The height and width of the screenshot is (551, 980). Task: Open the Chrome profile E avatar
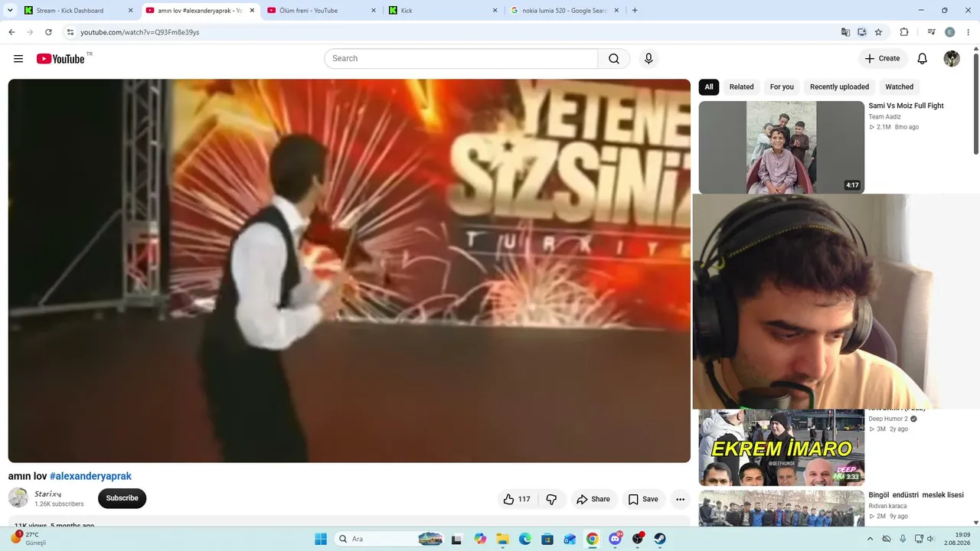(950, 32)
